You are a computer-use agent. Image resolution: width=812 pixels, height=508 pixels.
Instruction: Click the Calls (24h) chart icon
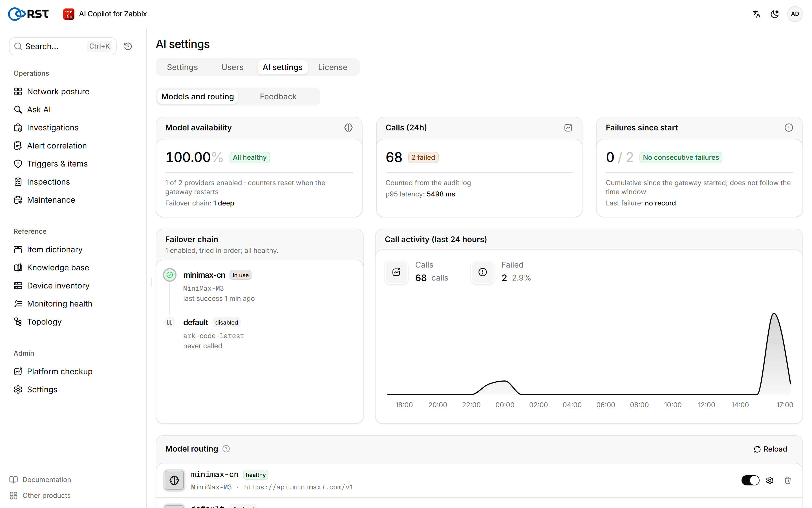point(568,128)
